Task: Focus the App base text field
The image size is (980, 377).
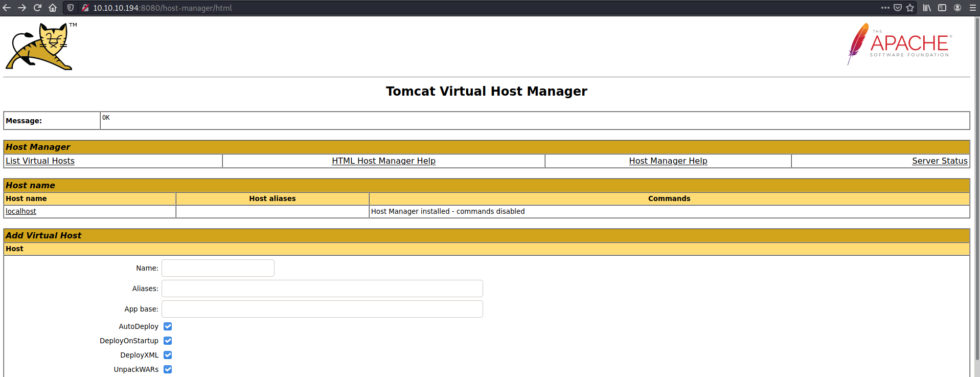Action: coord(322,309)
